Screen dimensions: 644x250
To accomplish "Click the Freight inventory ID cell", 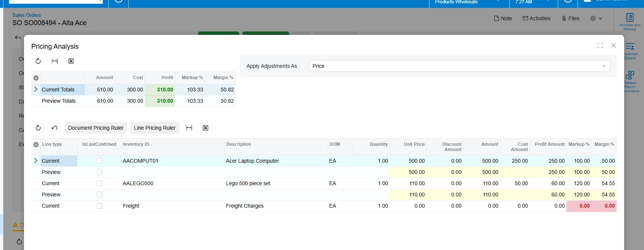I will pos(173,206).
